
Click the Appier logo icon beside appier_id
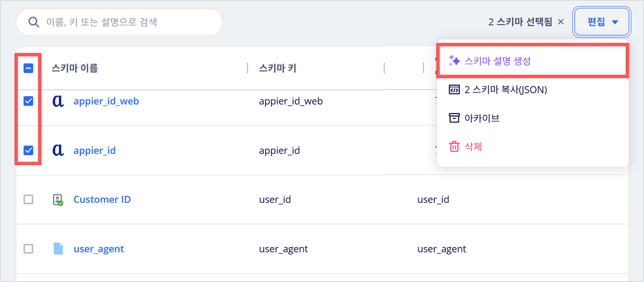point(58,150)
